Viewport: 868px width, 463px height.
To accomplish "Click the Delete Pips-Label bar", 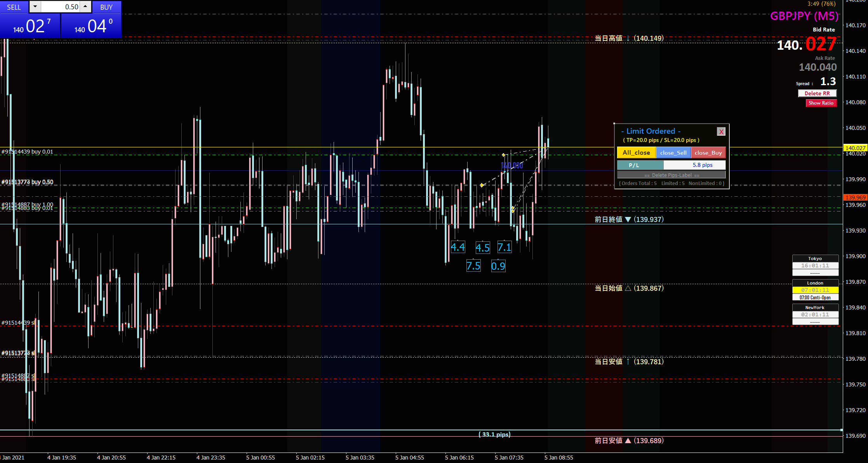I will (x=671, y=175).
